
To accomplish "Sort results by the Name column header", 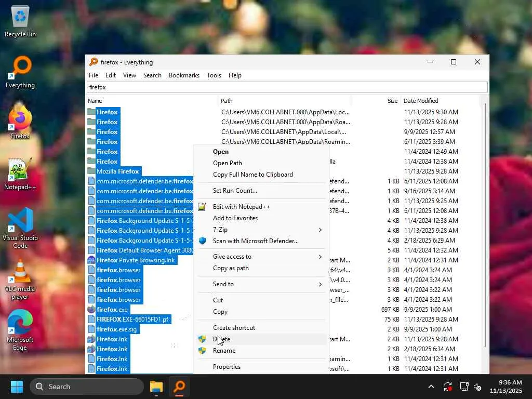I will click(x=152, y=101).
